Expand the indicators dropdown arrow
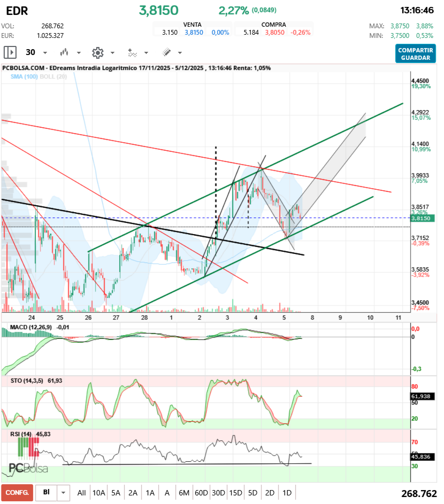 147,53
